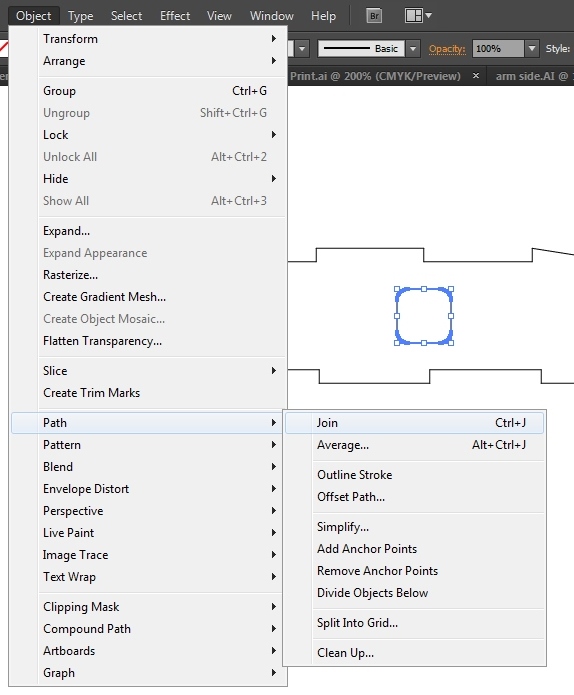The height and width of the screenshot is (695, 574).
Task: Choose Simplify... in Path submenu
Action: pos(414,527)
